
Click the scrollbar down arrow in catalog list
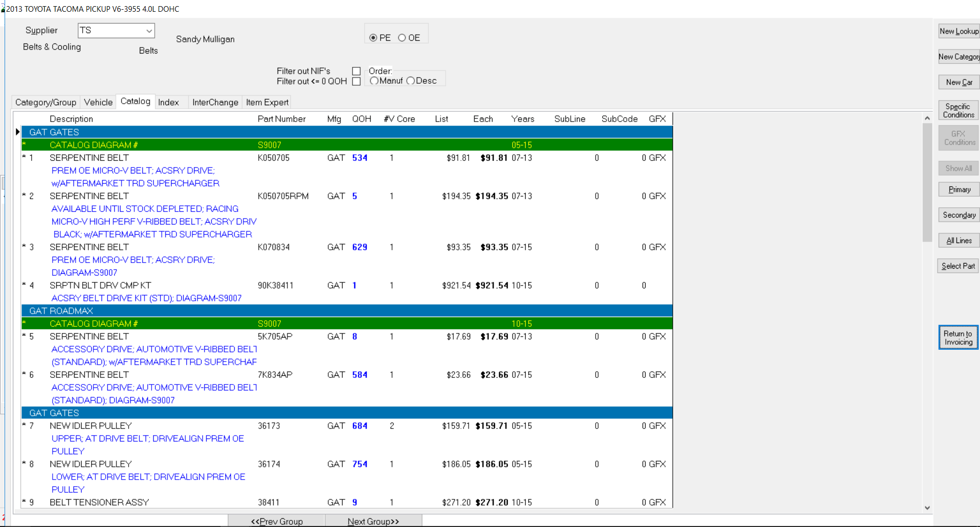(927, 508)
